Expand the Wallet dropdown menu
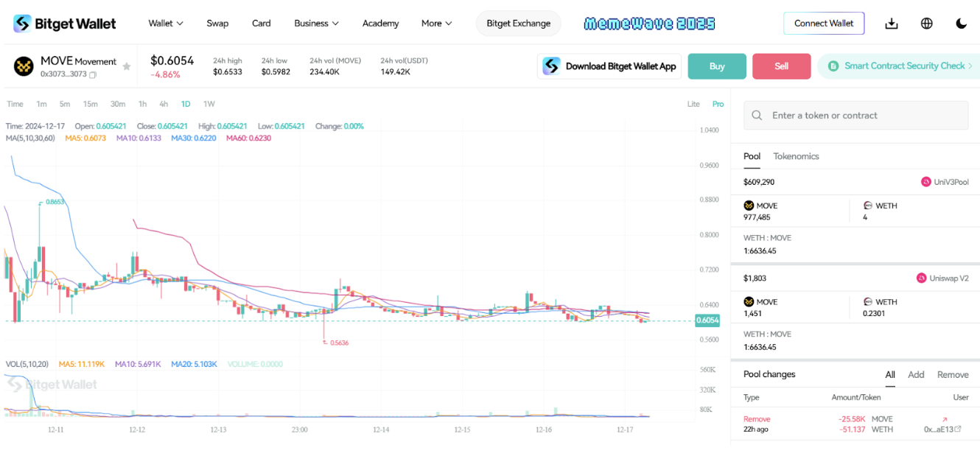This screenshot has height=470, width=980. pyautogui.click(x=166, y=24)
